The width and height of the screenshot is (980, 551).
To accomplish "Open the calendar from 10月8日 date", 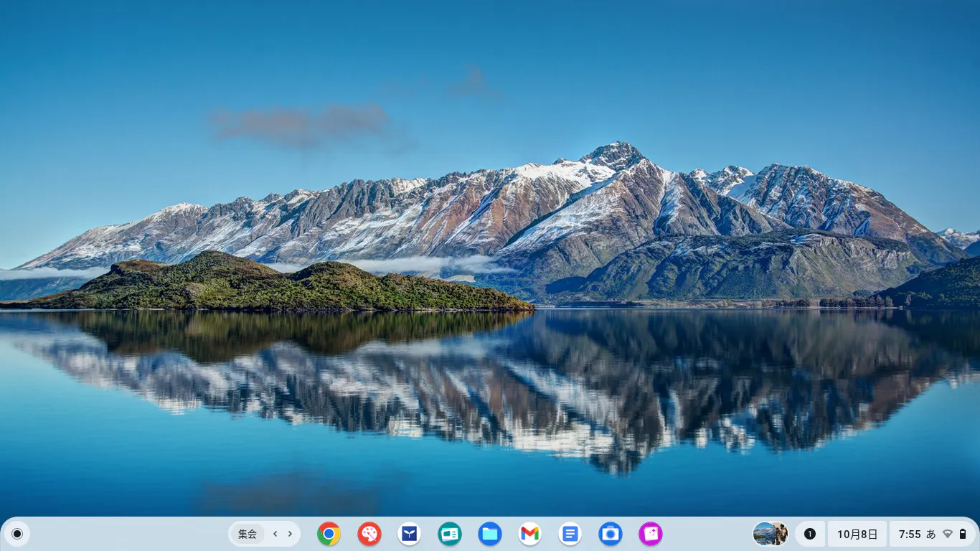I will coord(857,534).
